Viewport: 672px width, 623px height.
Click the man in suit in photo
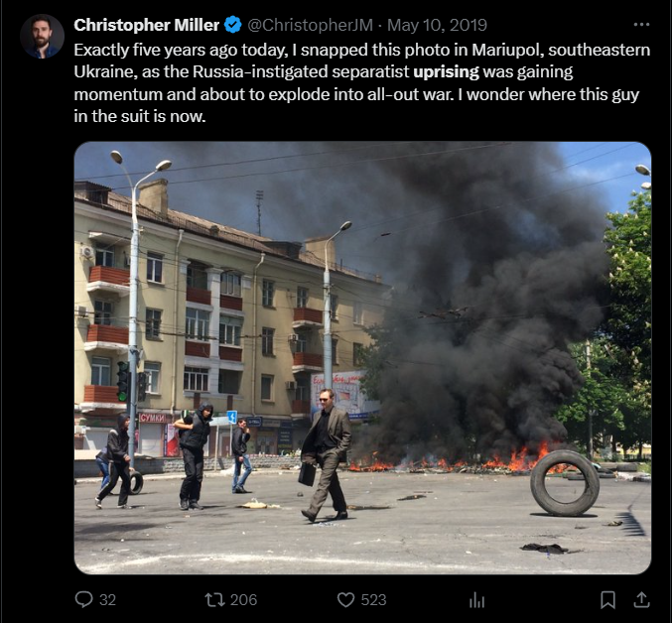point(327,454)
